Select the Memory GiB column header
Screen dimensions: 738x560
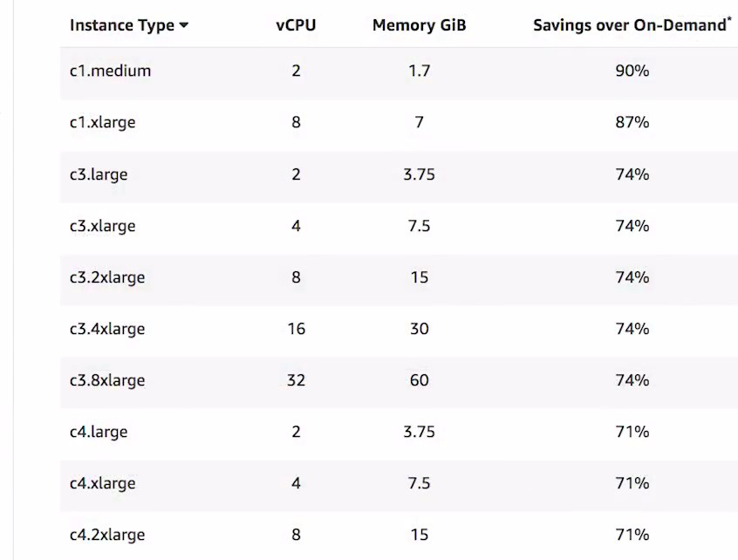(419, 25)
